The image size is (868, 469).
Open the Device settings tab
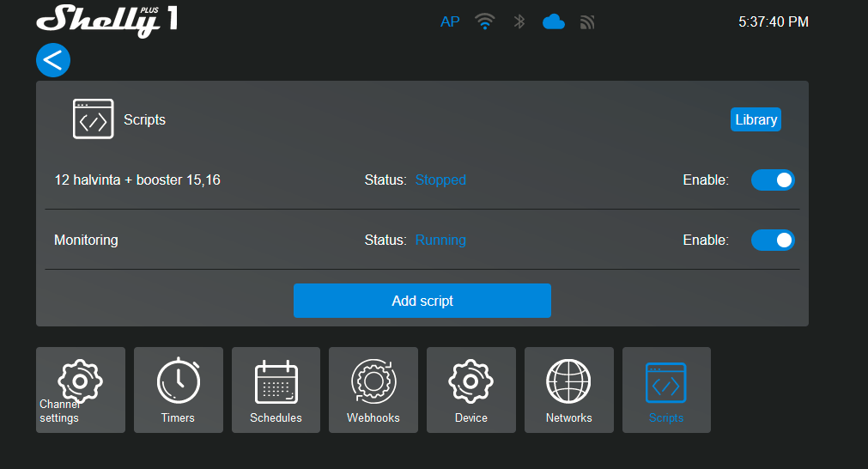(x=470, y=389)
